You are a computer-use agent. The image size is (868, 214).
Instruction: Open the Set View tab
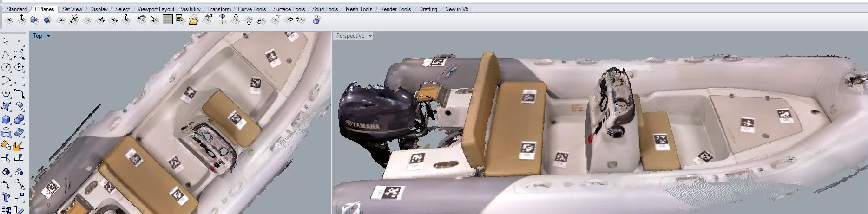(72, 9)
